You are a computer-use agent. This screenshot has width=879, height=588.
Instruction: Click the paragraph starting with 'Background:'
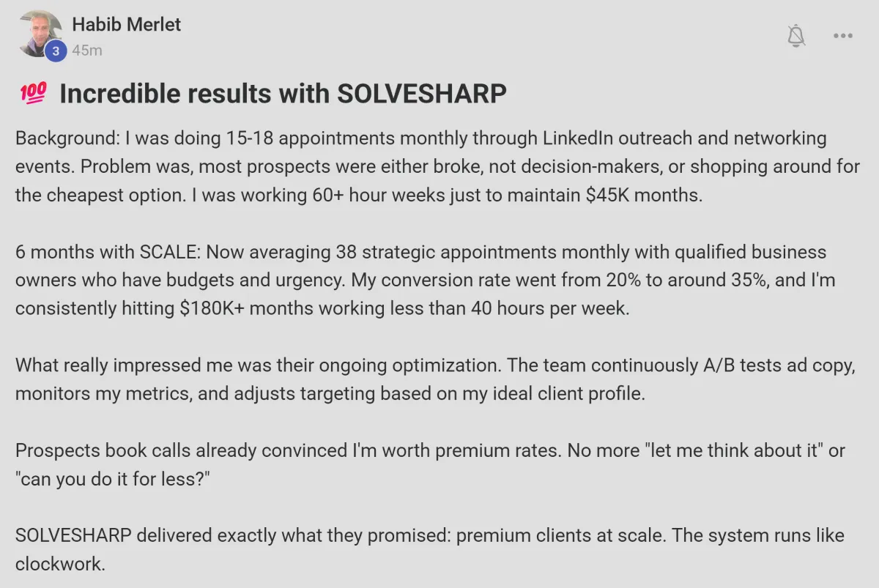(x=437, y=166)
